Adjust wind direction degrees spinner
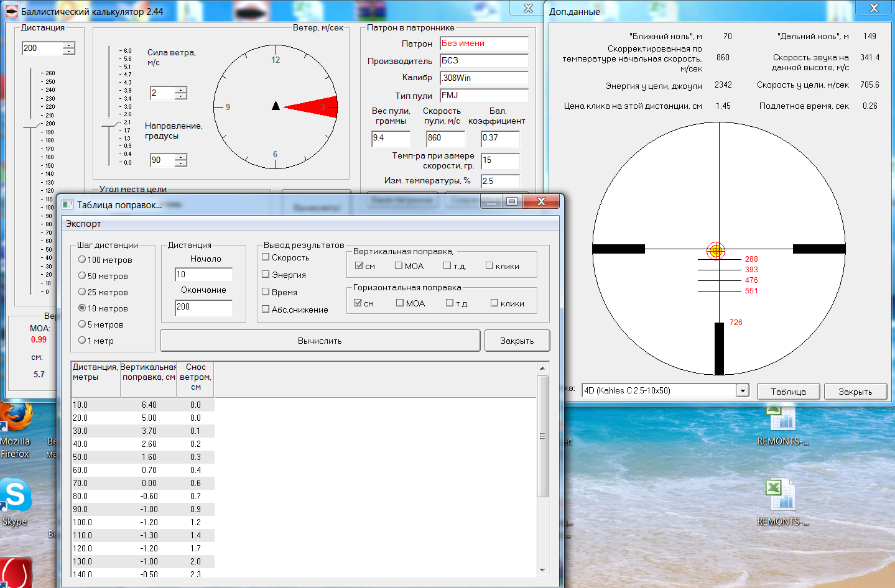895x588 pixels. coord(181,160)
